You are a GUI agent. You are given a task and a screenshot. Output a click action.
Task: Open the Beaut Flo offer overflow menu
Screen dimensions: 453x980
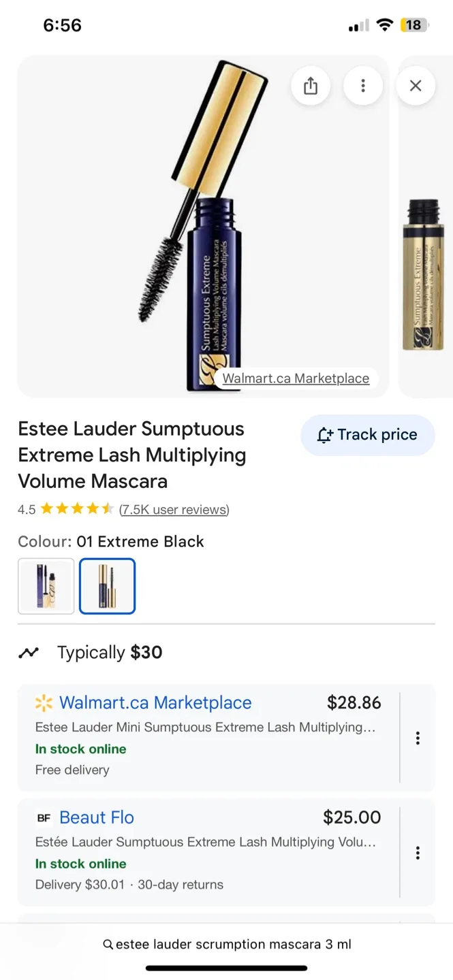[x=417, y=852]
